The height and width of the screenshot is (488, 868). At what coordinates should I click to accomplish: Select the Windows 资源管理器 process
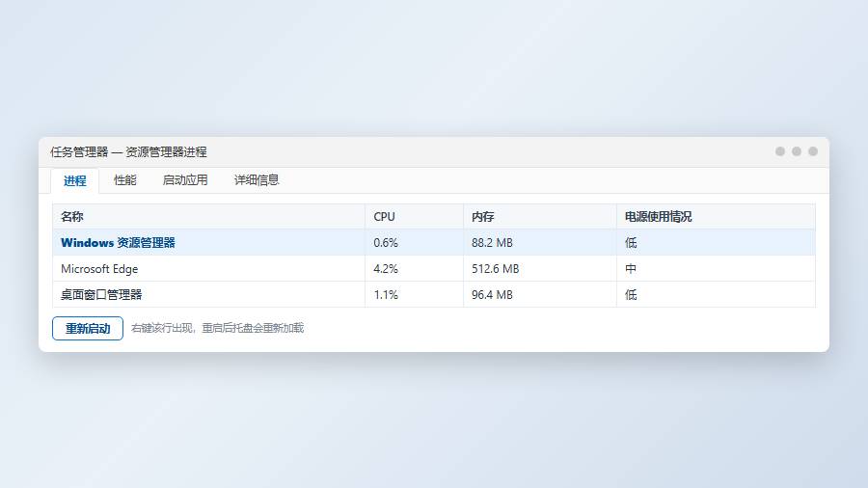click(434, 242)
